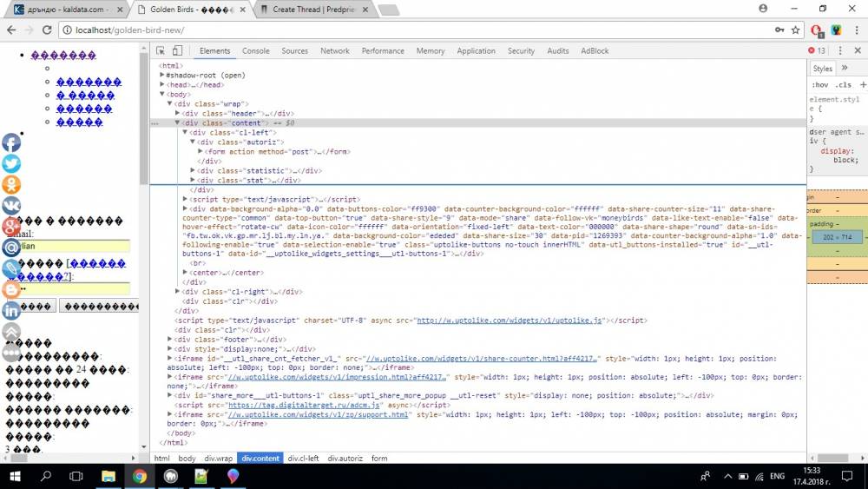Open the uptolike.js script link
Image resolution: width=868 pixels, height=489 pixels.
(x=510, y=320)
